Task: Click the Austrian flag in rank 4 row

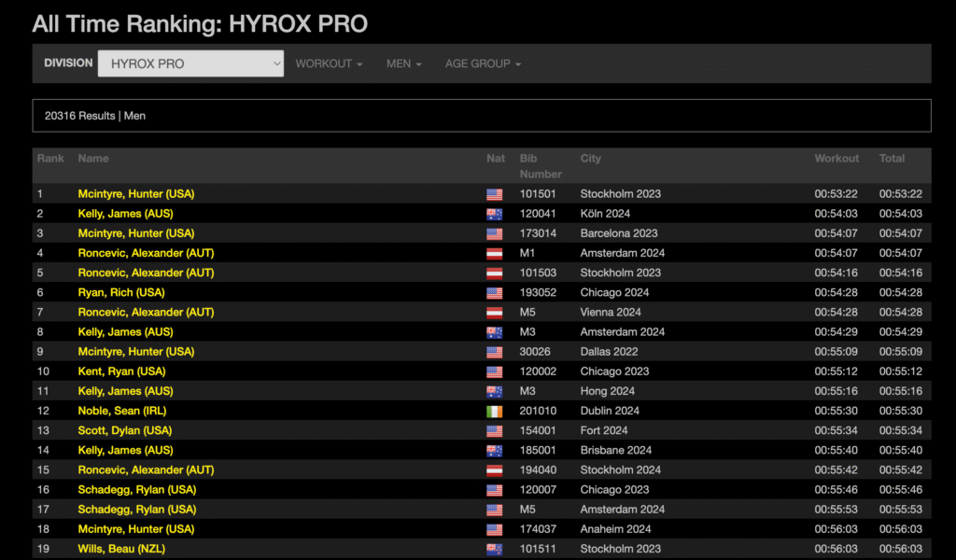Action: (x=495, y=254)
